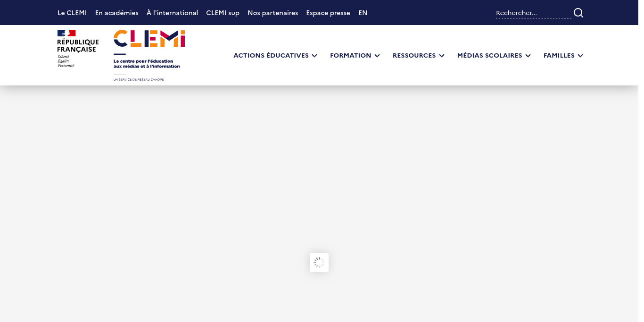Click the search magnifier icon
This screenshot has height=322, width=644.
click(578, 13)
